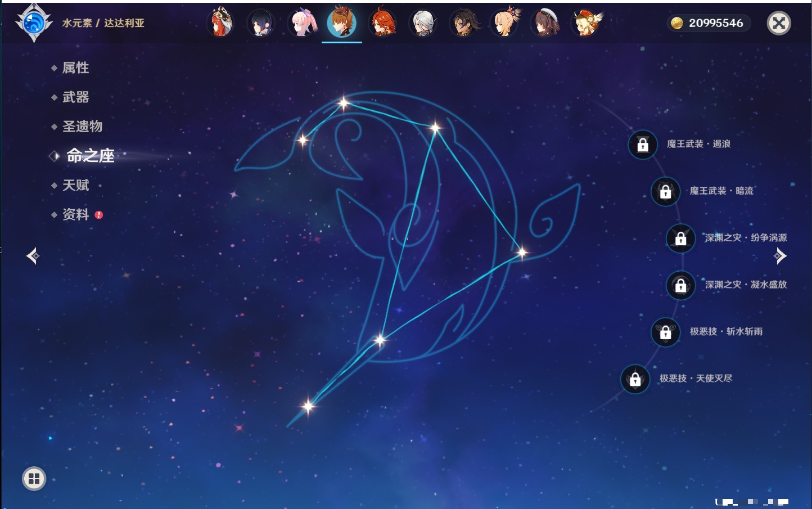Image resolution: width=812 pixels, height=509 pixels.
Task: Click the Mora coin balance 20995546
Action: coord(709,23)
